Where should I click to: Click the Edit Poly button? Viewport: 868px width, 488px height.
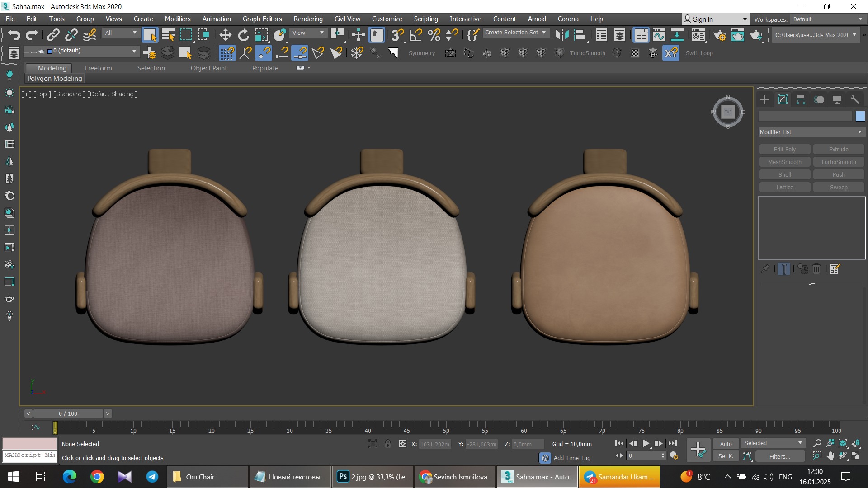784,149
